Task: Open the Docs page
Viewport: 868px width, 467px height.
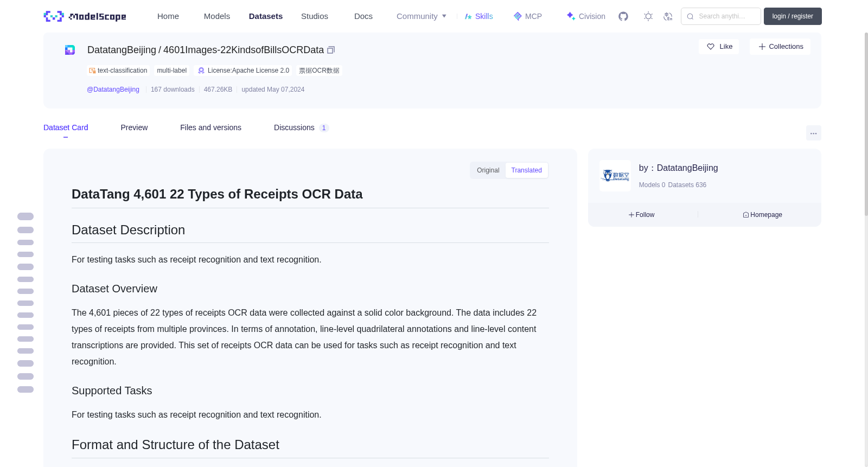Action: tap(363, 16)
